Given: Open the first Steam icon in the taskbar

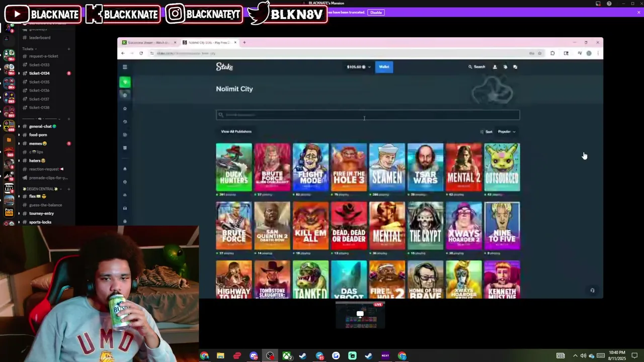Looking at the screenshot, I should click(x=303, y=356).
